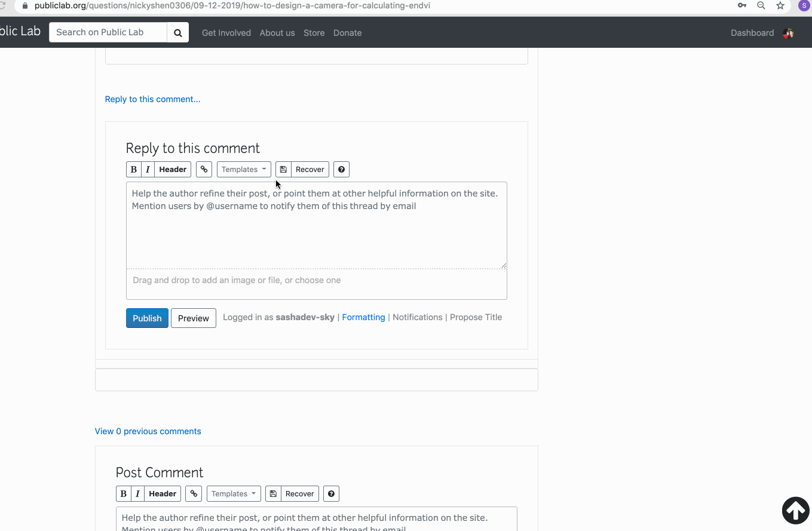
Task: Open your profile via the avatar beside Dashboard
Action: [x=788, y=33]
